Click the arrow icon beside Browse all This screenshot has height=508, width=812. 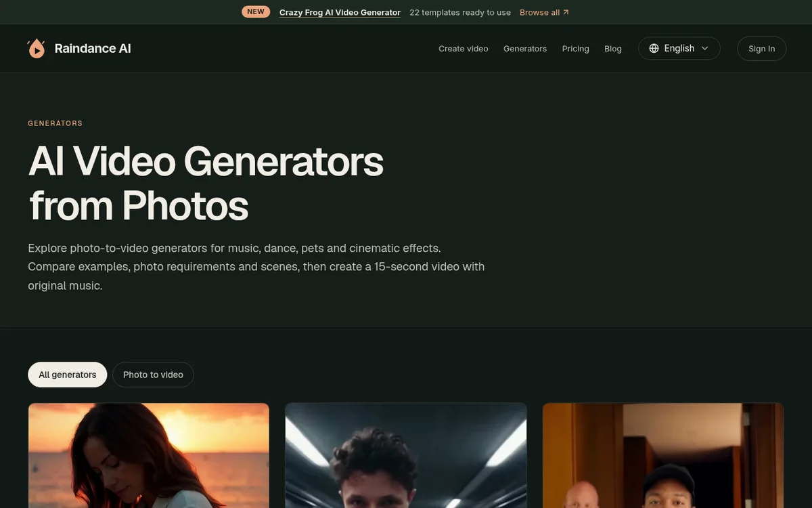[566, 12]
